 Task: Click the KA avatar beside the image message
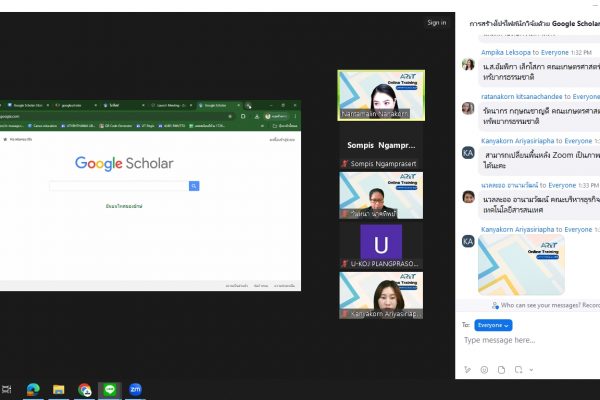pyautogui.click(x=468, y=241)
